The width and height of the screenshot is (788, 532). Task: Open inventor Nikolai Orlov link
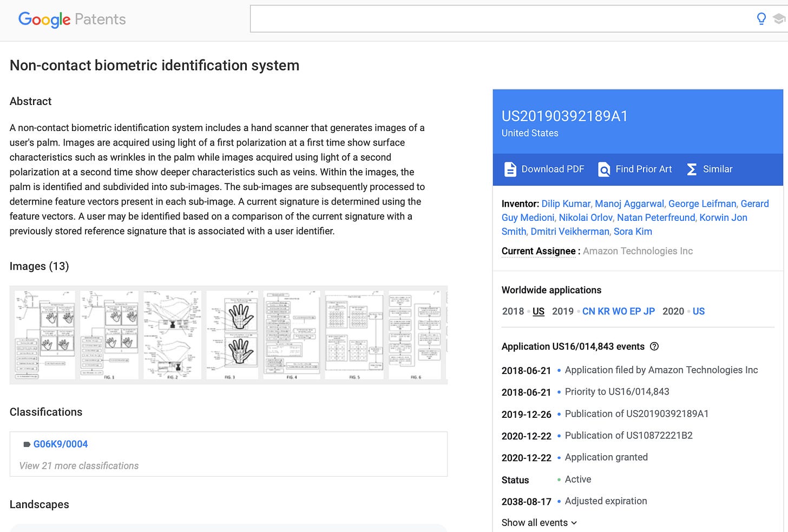tap(586, 218)
